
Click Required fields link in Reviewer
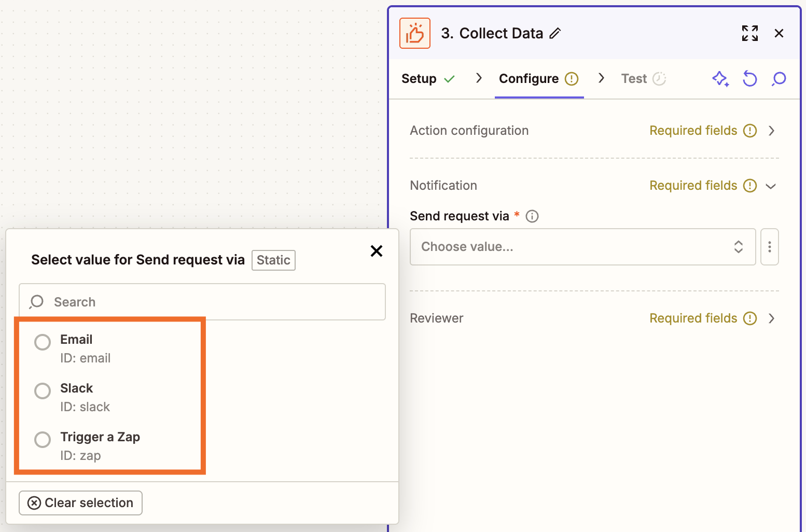click(x=693, y=318)
